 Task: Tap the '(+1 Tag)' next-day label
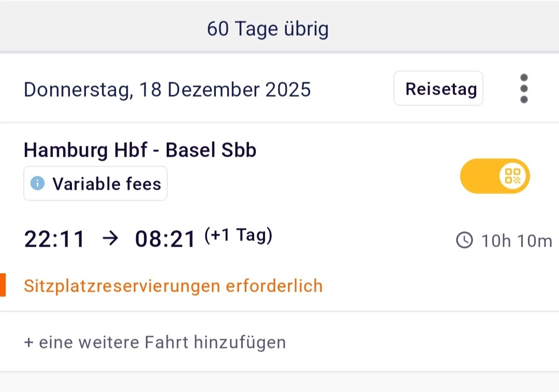point(238,236)
